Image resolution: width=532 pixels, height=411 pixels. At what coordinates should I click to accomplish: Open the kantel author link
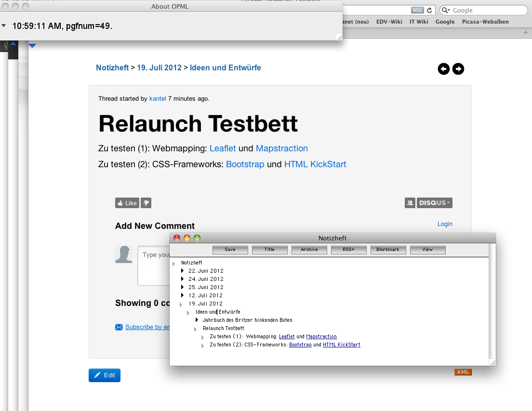pyautogui.click(x=158, y=99)
